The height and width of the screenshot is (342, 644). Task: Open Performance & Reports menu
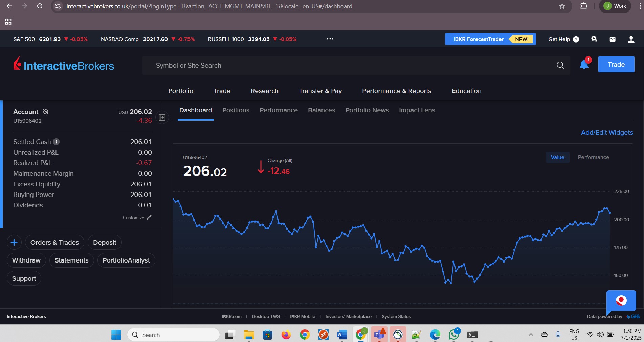(397, 91)
